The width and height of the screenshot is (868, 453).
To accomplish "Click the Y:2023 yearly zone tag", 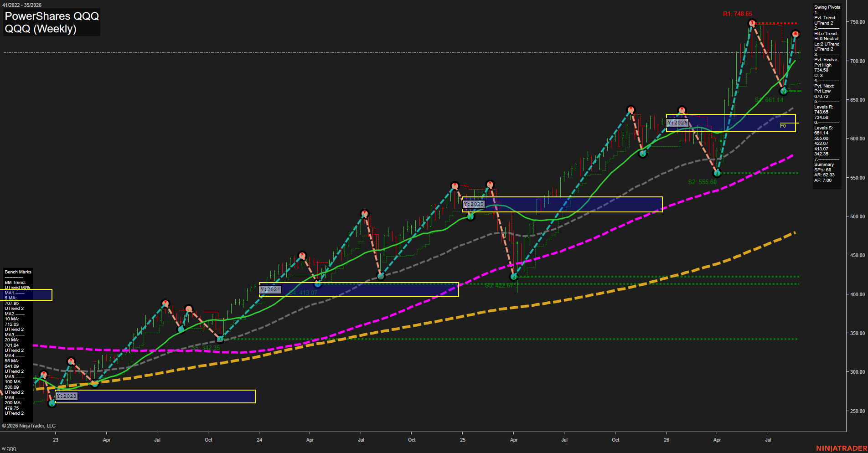I will [x=67, y=396].
